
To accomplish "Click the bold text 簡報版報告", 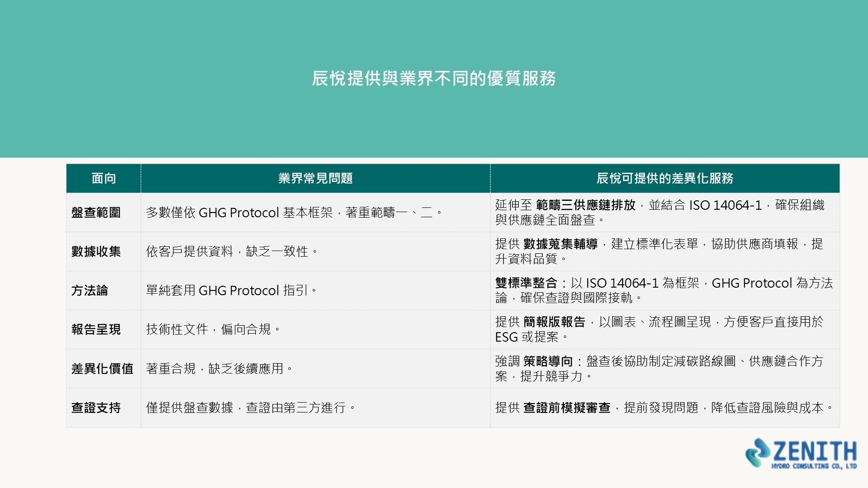I will point(554,322).
